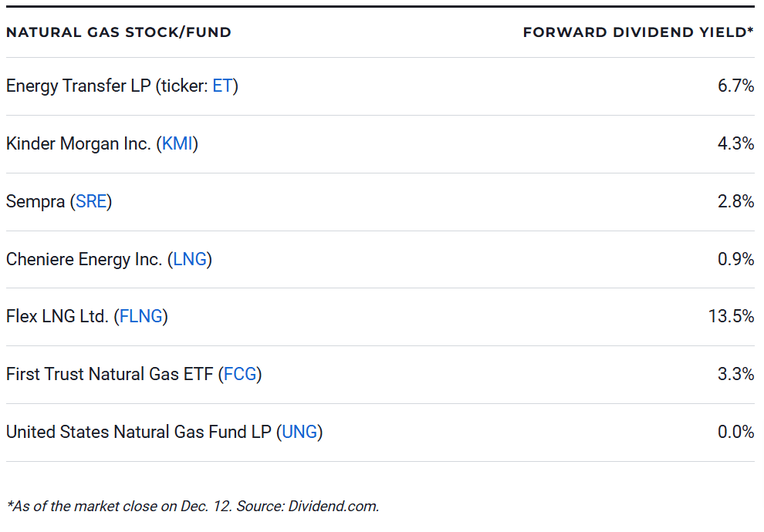The height and width of the screenshot is (532, 764).
Task: Select the 6.7% yield value
Action: [735, 86]
